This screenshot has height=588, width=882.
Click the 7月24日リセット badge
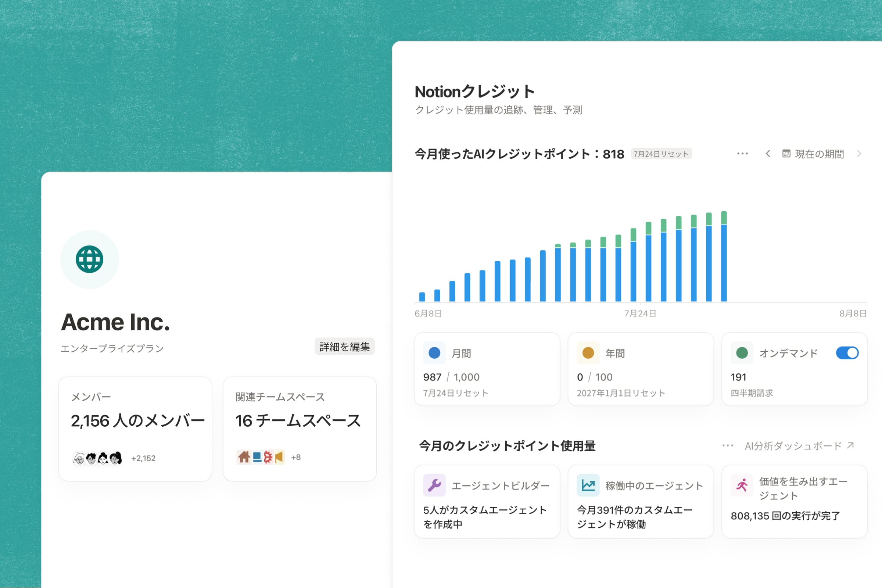coord(661,154)
